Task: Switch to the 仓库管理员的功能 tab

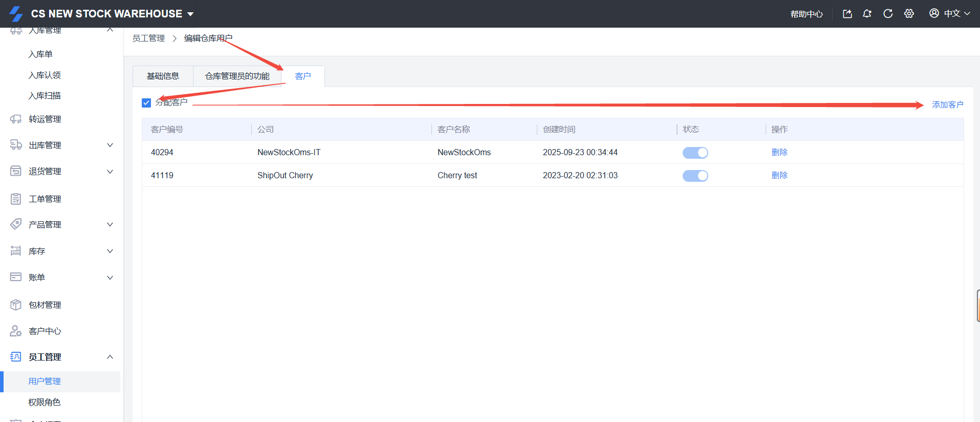Action: point(237,76)
